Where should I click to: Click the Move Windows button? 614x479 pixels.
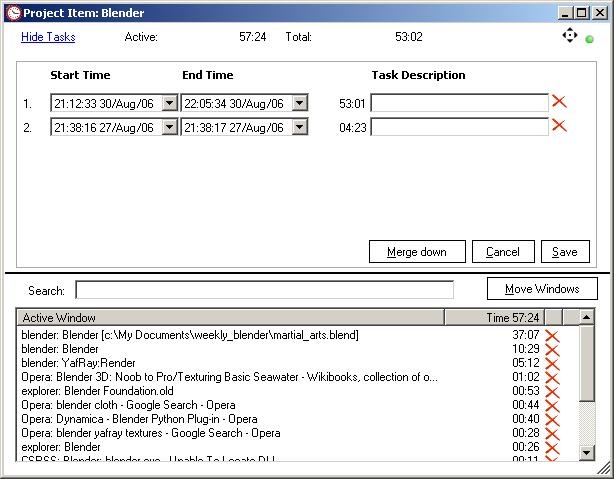(542, 289)
